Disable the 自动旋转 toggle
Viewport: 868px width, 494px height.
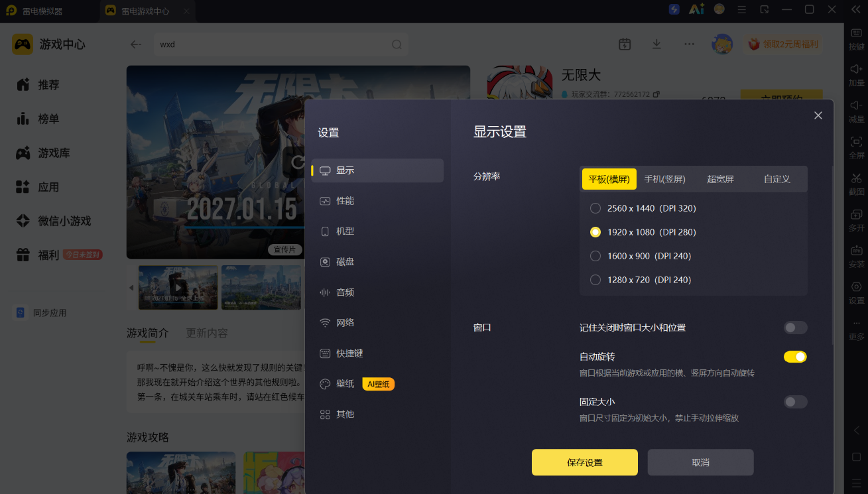click(796, 357)
